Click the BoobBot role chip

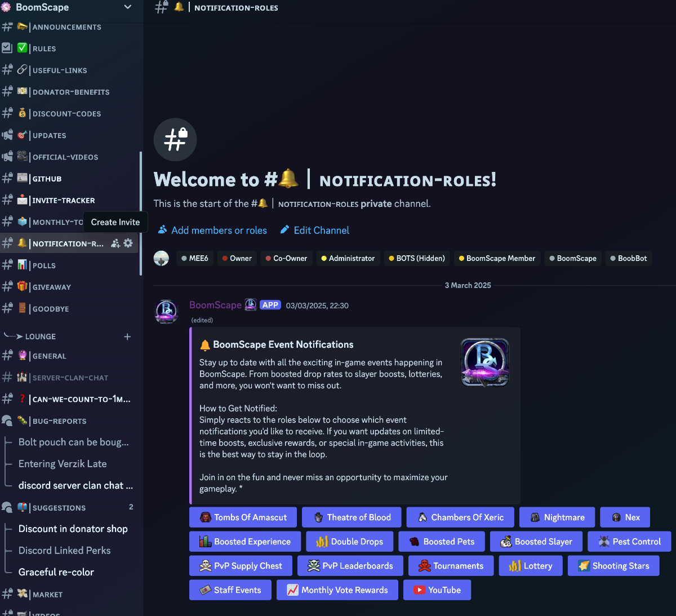[x=629, y=258]
